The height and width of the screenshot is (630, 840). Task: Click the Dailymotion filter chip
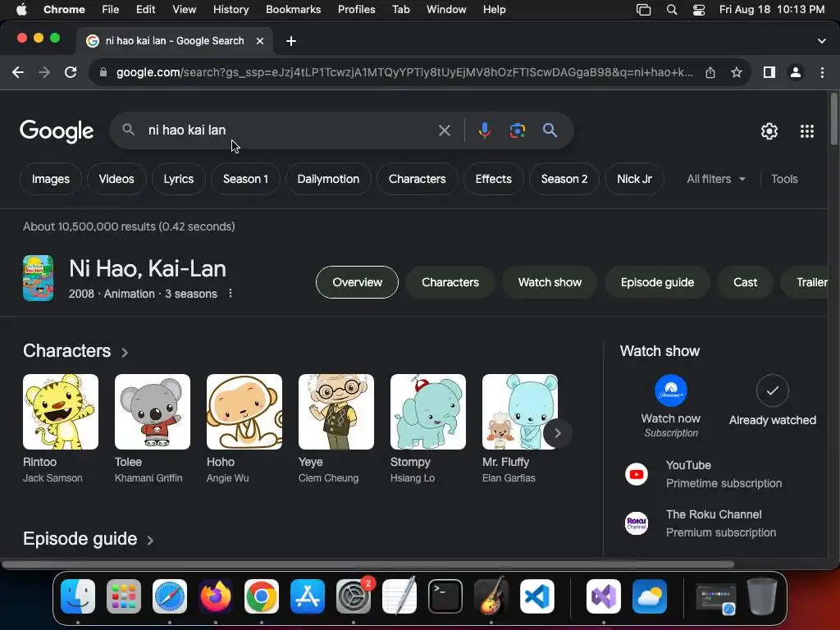pos(328,179)
